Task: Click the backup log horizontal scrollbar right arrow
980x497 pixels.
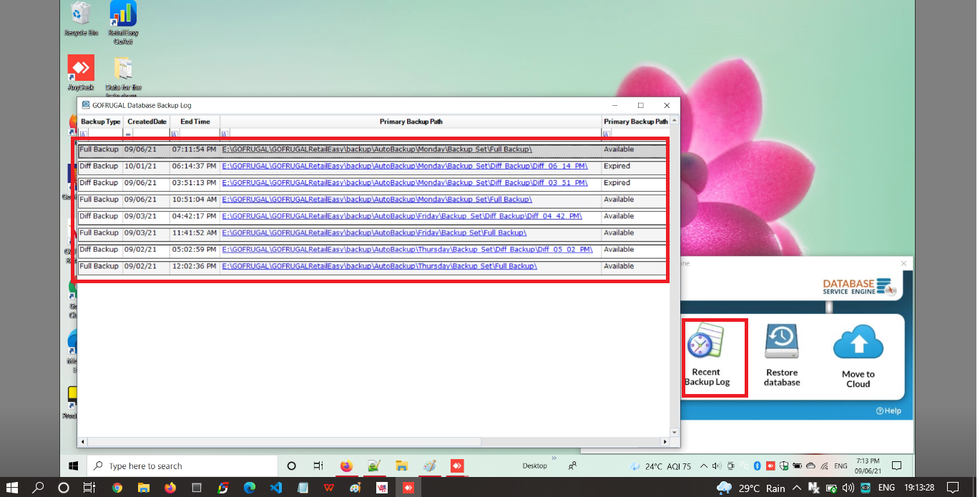Action: click(665, 442)
